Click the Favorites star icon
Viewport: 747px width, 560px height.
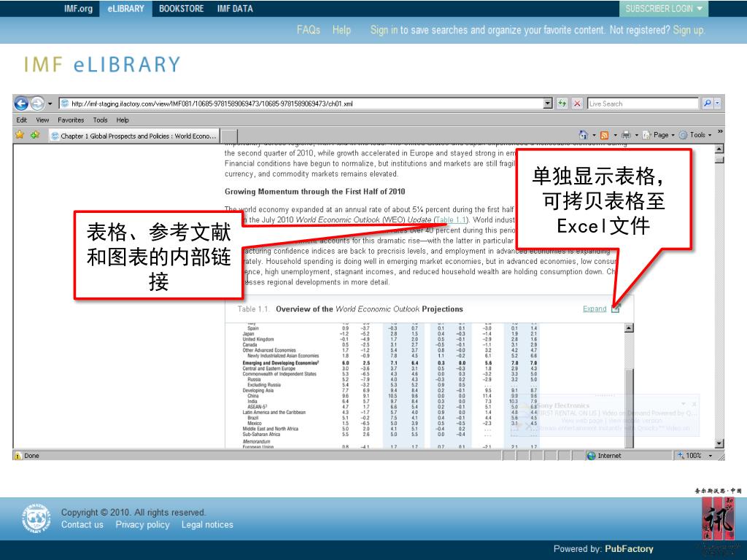(20, 135)
